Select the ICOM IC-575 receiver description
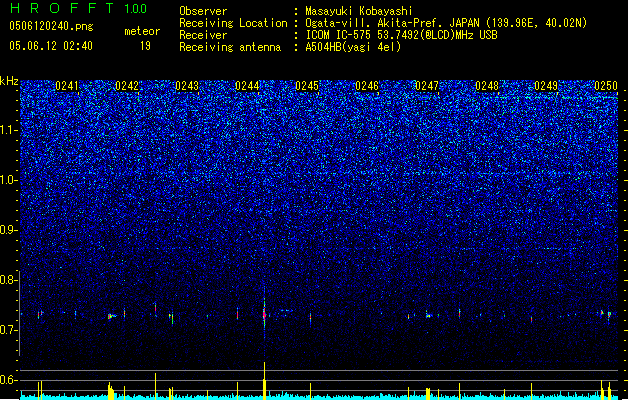Viewport: 629px width, 400px height. [402, 35]
